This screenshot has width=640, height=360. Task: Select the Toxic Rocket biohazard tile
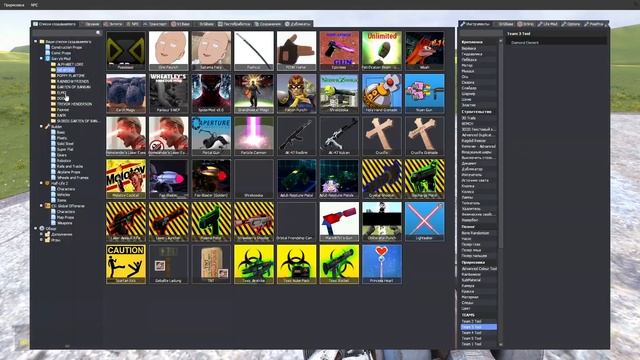pos(339,264)
